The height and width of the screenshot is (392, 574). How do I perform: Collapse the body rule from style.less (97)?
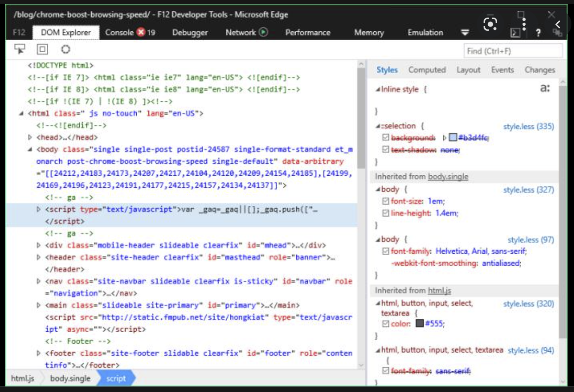tap(378, 239)
